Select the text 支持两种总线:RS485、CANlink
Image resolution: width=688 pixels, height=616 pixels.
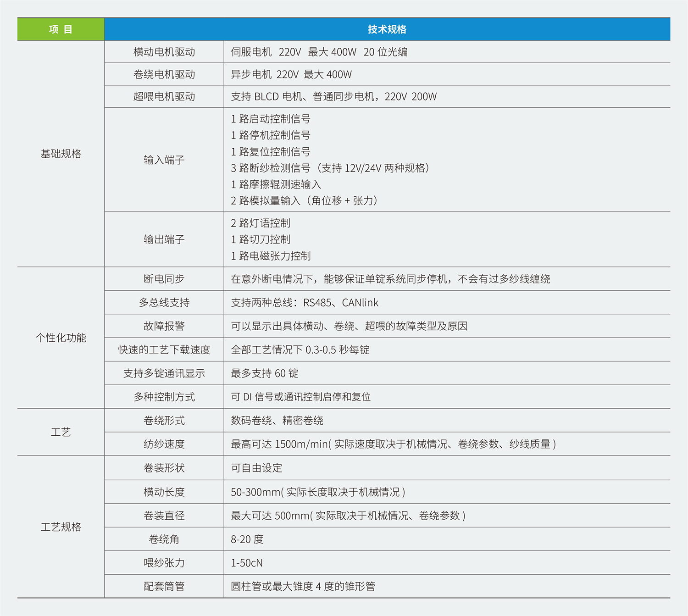click(x=304, y=303)
